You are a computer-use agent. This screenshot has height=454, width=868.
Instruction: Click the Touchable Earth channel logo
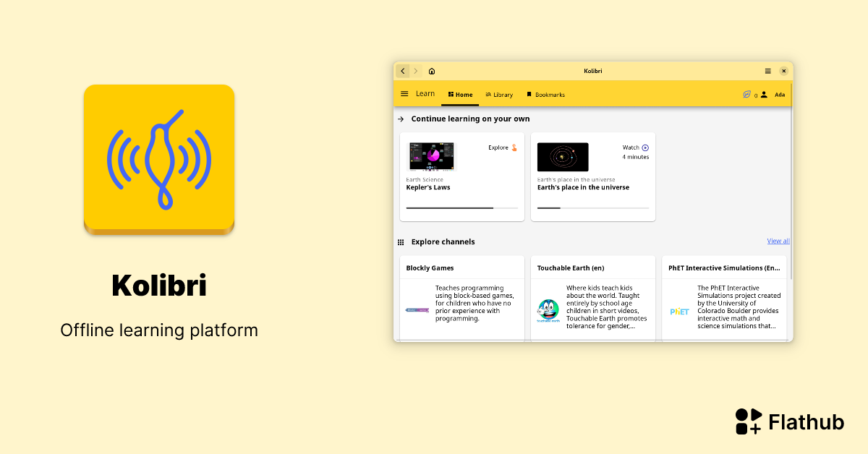point(548,311)
